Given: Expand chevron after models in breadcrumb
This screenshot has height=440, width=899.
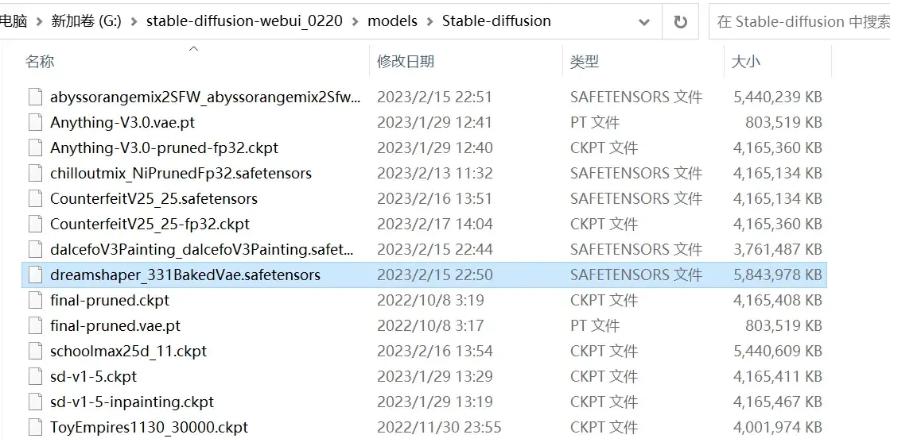Looking at the screenshot, I should [x=429, y=22].
